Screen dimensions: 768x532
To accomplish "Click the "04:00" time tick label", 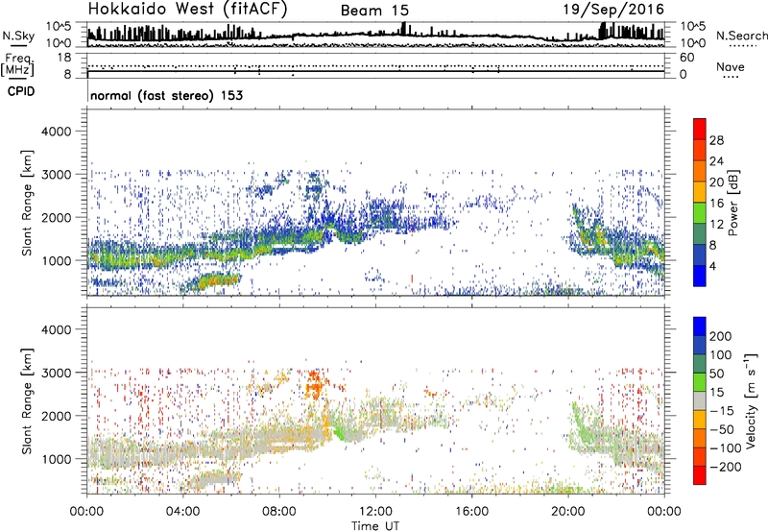I will [182, 512].
